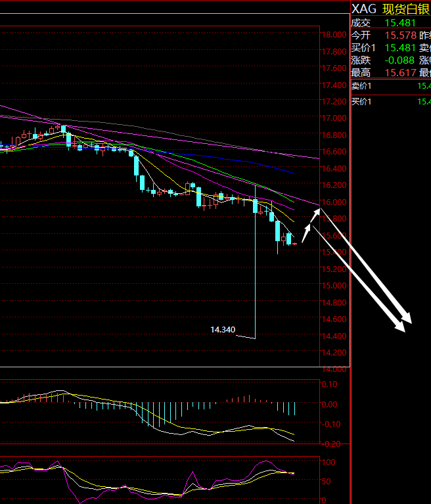The image size is (431, 504).
Task: Click the 0.00 MACD axis label
Action: coord(329,404)
